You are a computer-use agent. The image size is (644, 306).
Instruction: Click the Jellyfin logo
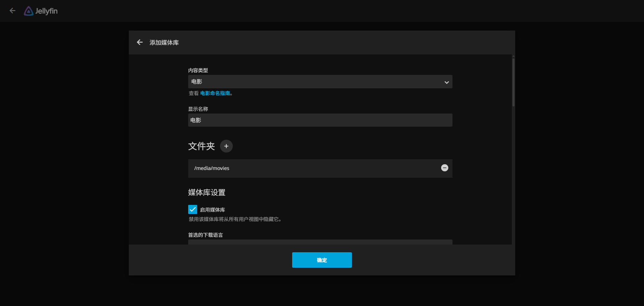coord(41,11)
